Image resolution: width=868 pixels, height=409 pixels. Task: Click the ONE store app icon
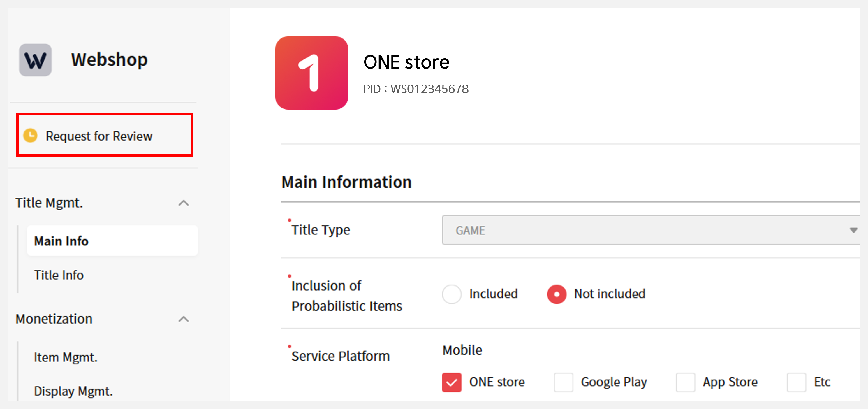311,73
